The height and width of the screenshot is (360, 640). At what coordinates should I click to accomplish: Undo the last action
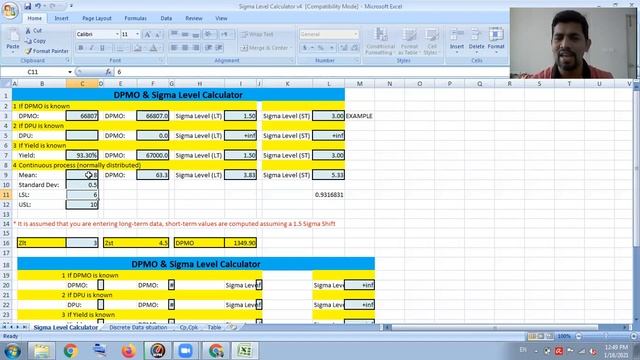coord(38,6)
